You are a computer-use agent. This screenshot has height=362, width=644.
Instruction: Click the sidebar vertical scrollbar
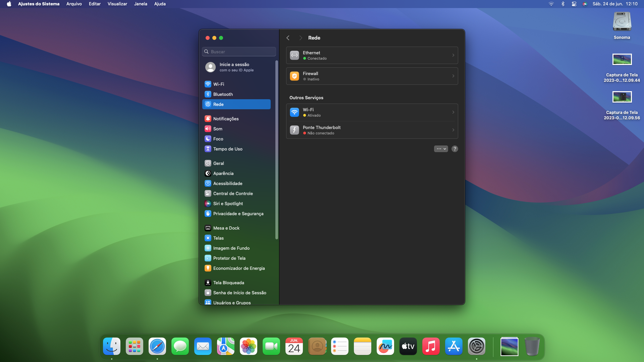[277, 149]
